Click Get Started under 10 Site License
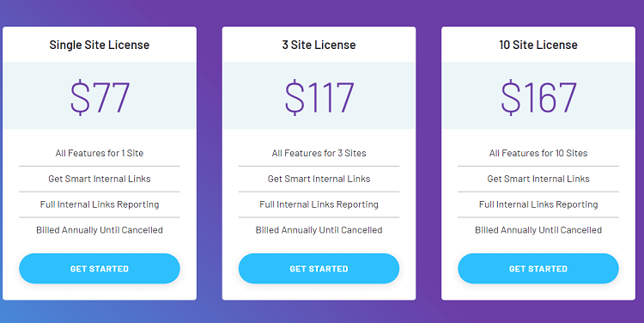The height and width of the screenshot is (323, 644). point(538,268)
